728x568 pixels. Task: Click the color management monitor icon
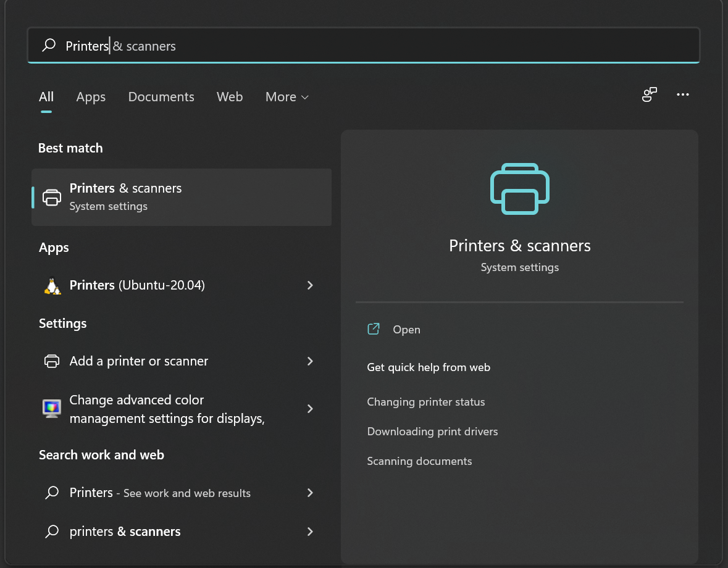point(51,408)
